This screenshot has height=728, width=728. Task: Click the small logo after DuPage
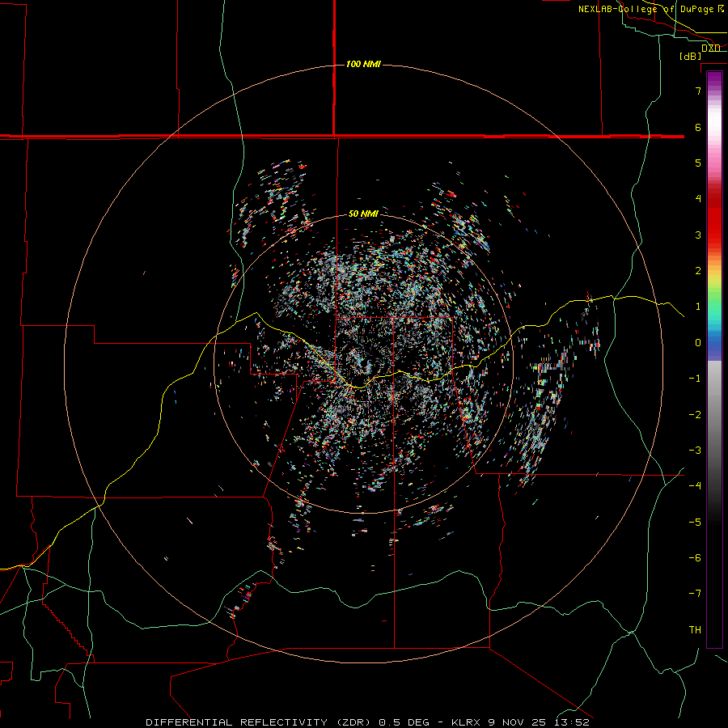(721, 8)
